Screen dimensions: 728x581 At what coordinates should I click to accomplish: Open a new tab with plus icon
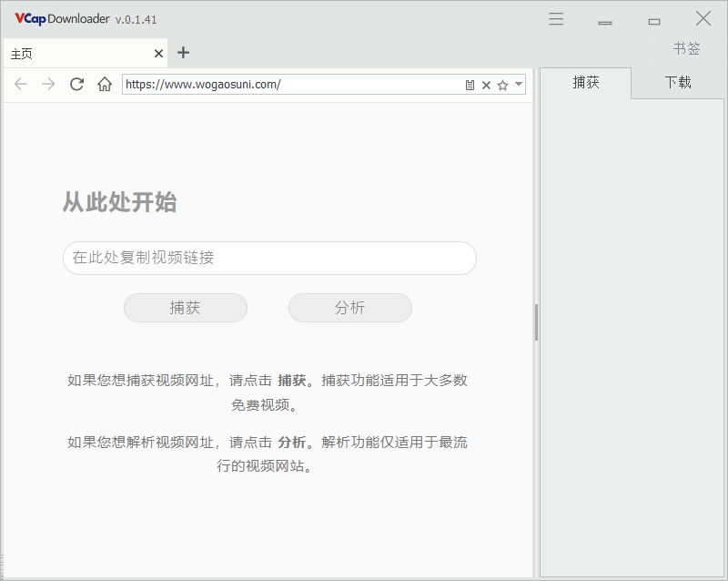[x=183, y=53]
